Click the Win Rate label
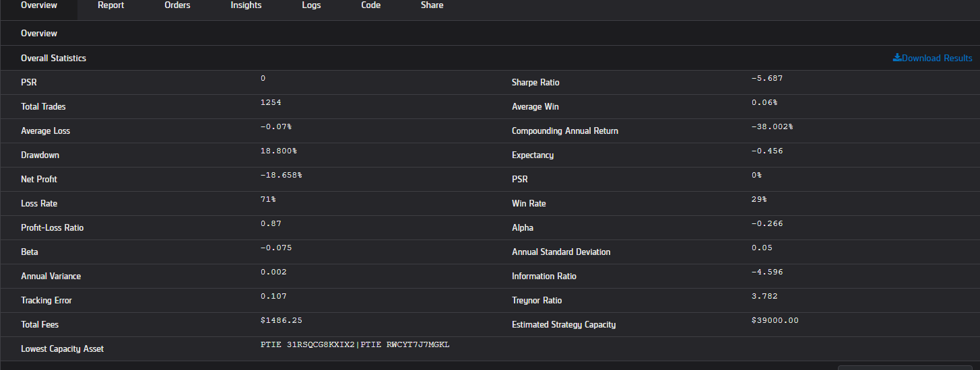The image size is (980, 370). (x=529, y=204)
